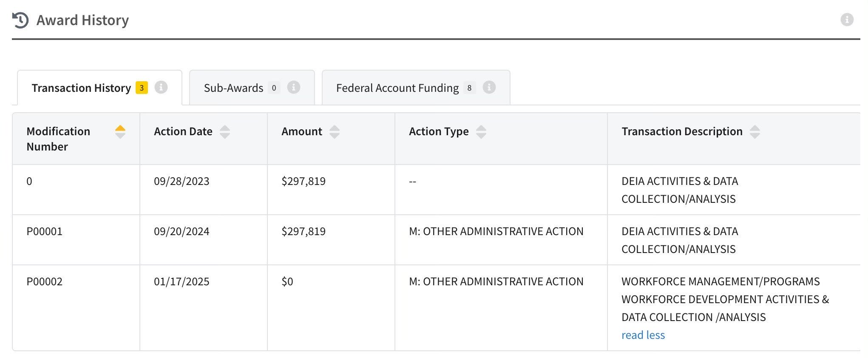Sort table by Action Date arrows
Screen dimensions: 868x358
tap(225, 132)
